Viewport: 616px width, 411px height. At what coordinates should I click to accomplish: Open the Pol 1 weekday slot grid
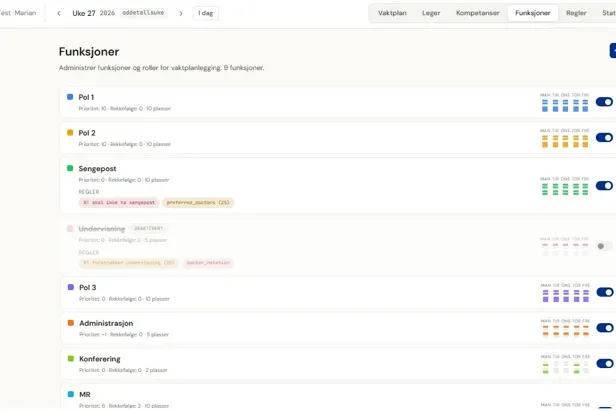click(x=565, y=103)
